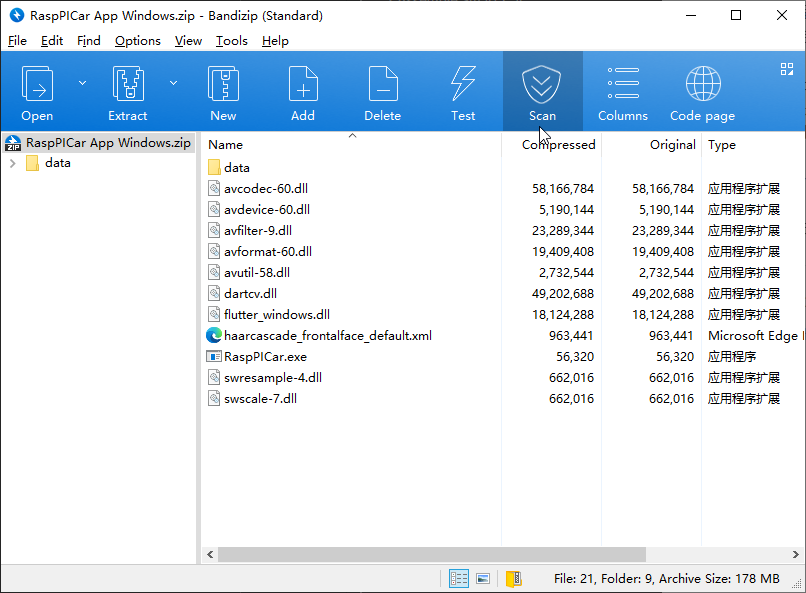Select dartcv.dll file icon
This screenshot has width=806, height=593.
pyautogui.click(x=214, y=293)
